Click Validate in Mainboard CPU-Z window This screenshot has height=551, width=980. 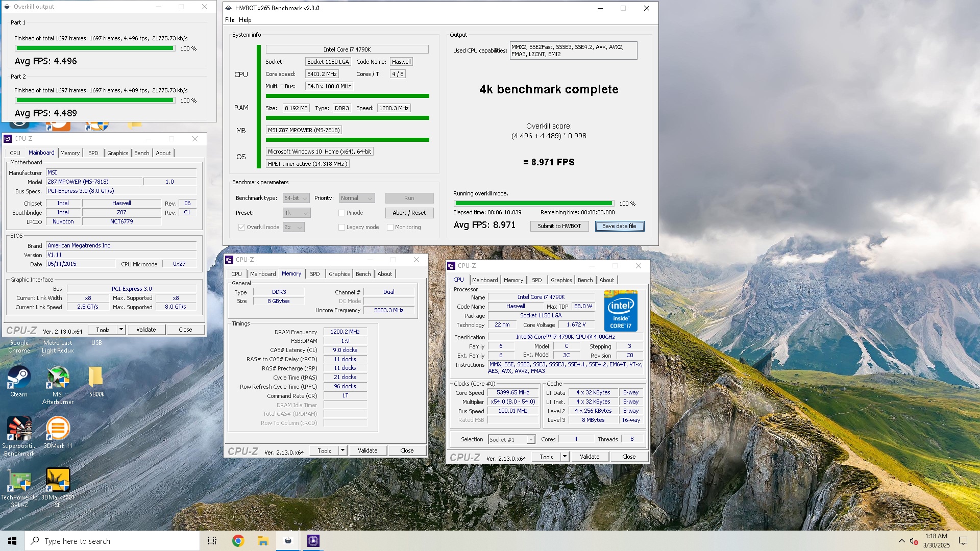(146, 330)
